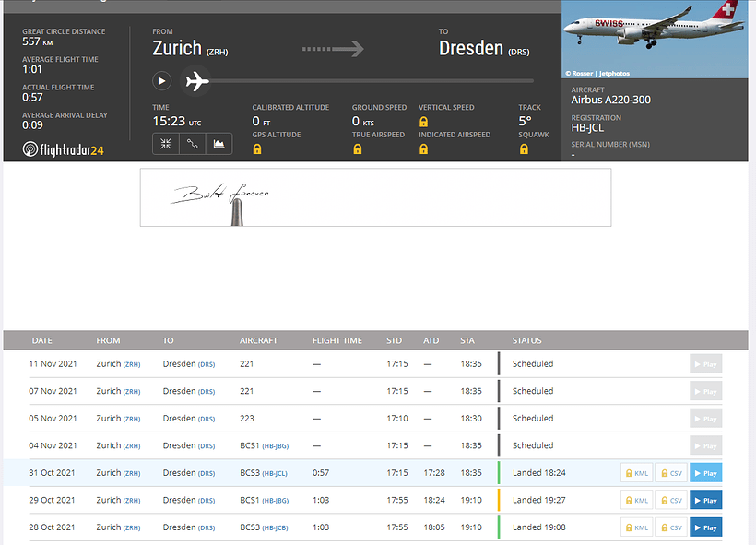
Task: Click the airplane marker on the playback timeline
Action: tap(196, 80)
